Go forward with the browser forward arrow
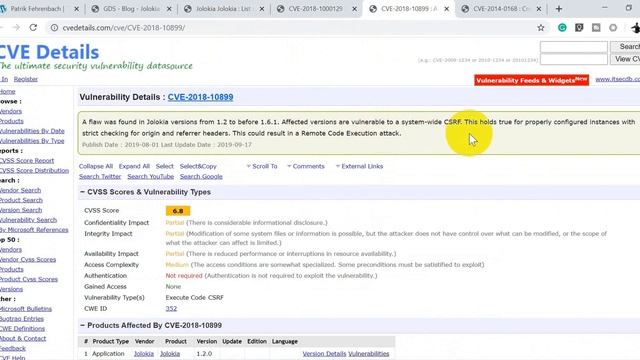 click(x=16, y=28)
